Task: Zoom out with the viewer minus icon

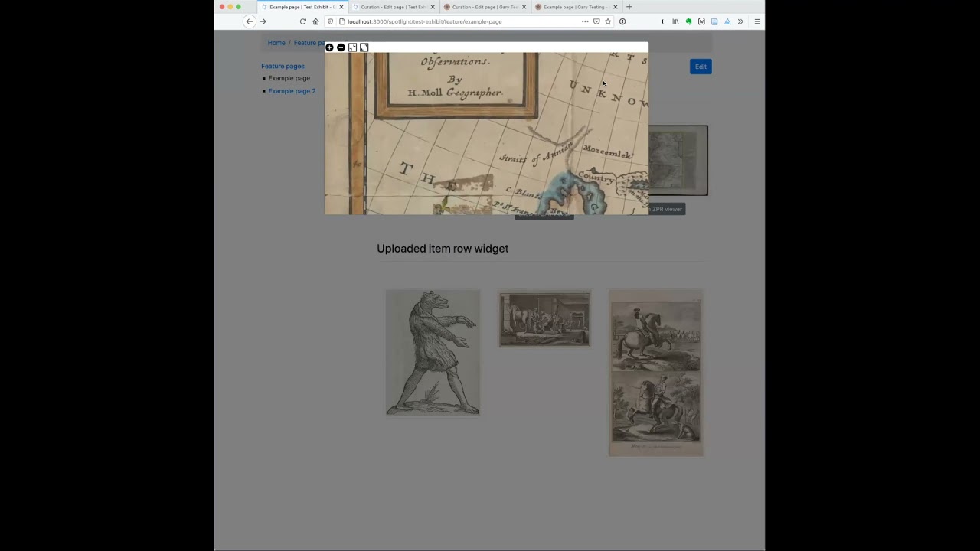Action: tap(341, 47)
